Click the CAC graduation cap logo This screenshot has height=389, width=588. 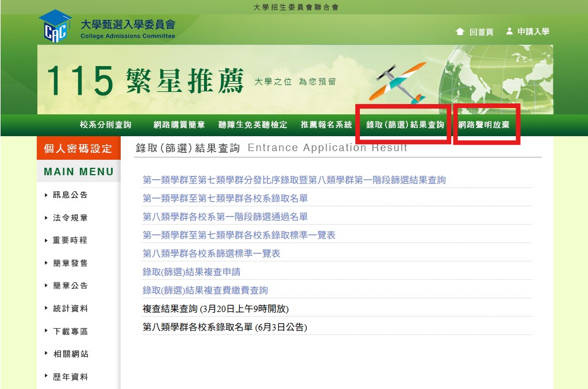[x=55, y=26]
